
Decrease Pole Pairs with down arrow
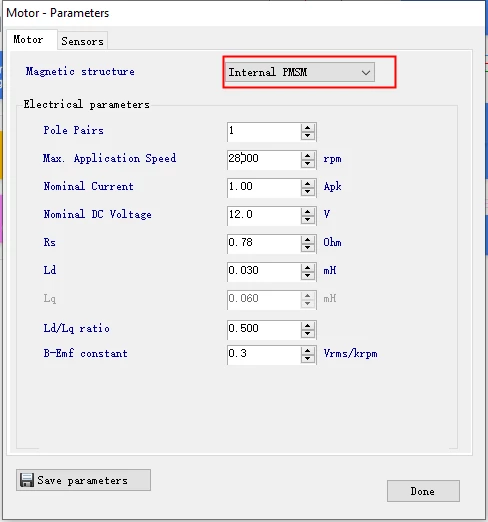click(308, 136)
